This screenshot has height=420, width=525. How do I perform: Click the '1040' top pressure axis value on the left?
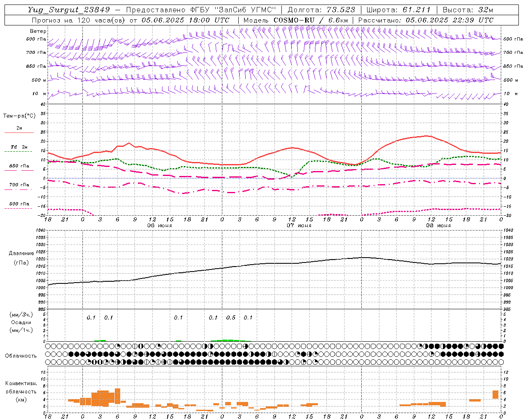[40, 231]
